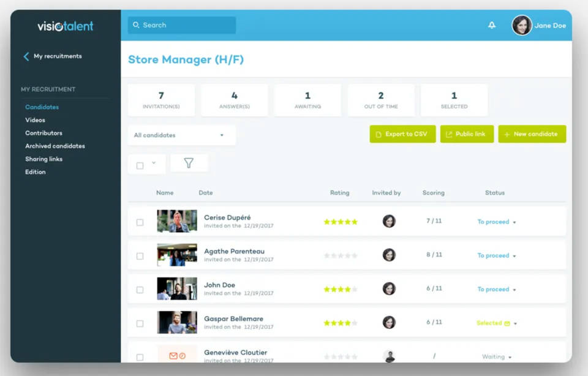
Task: Go to Candidates in sidebar
Action: click(x=42, y=107)
